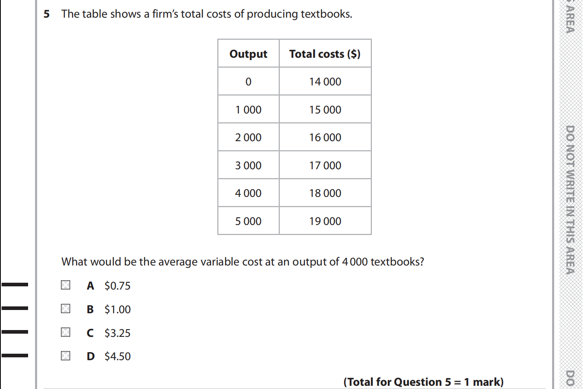
Task: Click the 2 000 output cell
Action: tap(248, 138)
